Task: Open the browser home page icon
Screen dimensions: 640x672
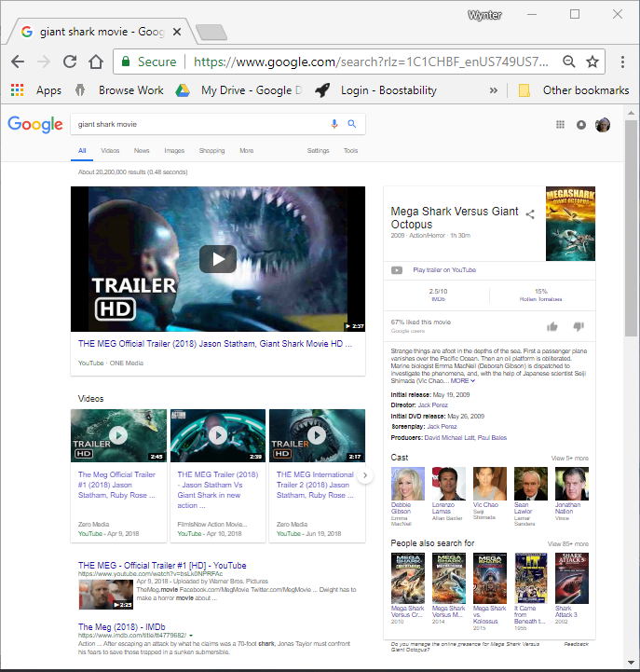Action: (96, 62)
